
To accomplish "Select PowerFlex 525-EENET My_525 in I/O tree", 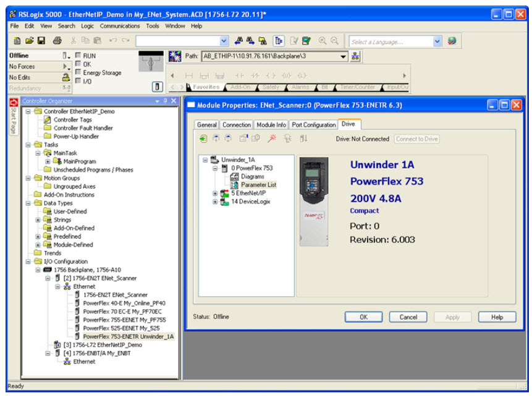I will [120, 328].
